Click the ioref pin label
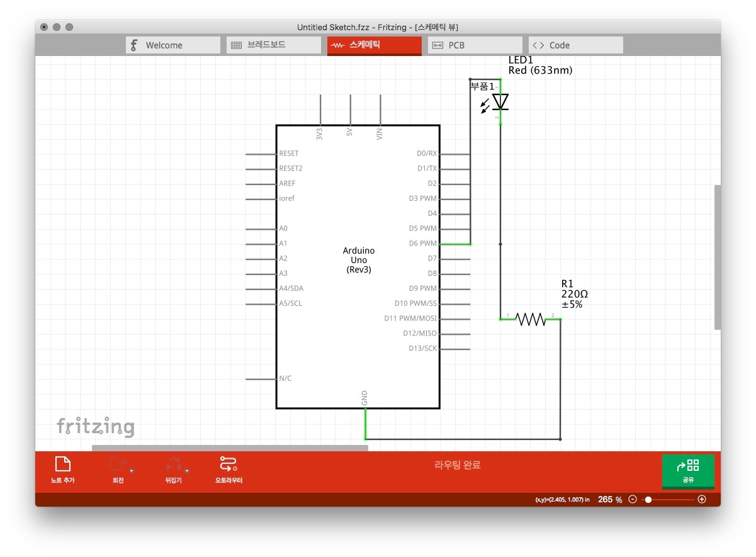Screen dimensions: 756x557 (286, 198)
